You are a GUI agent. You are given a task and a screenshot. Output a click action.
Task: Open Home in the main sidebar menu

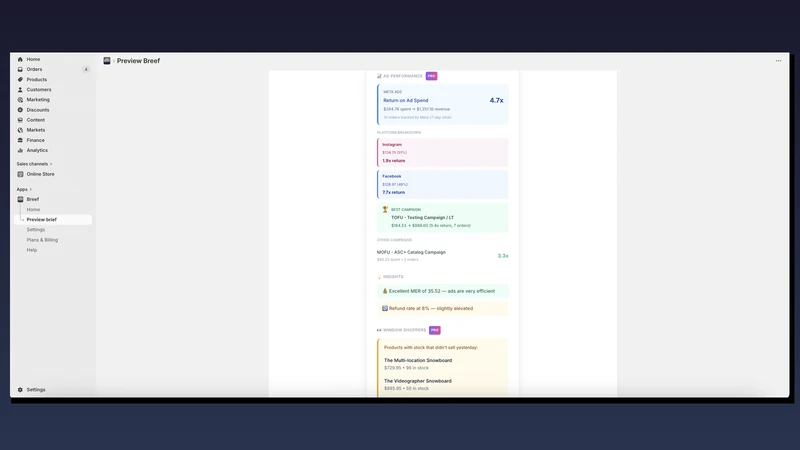click(33, 59)
